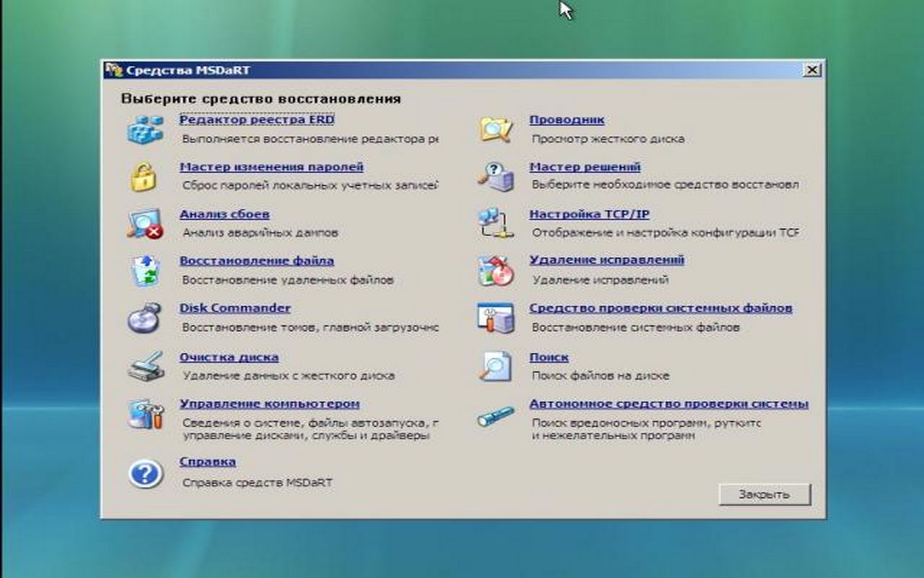Open the Справка help link
The width and height of the screenshot is (924, 578).
tap(207, 462)
